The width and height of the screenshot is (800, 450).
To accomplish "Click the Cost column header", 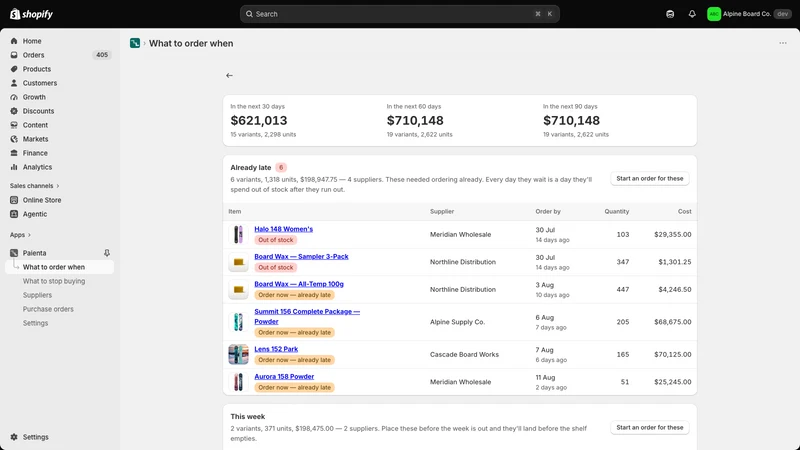I will [x=685, y=211].
